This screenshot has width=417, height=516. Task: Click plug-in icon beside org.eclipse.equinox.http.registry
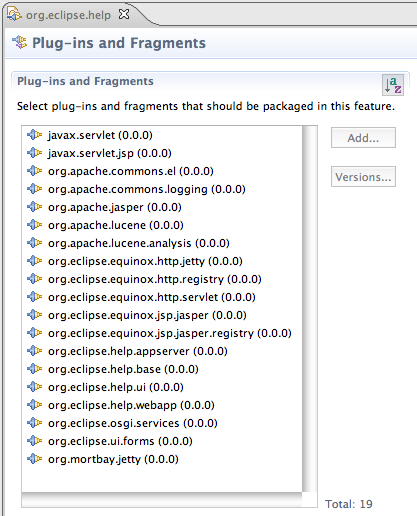35,279
